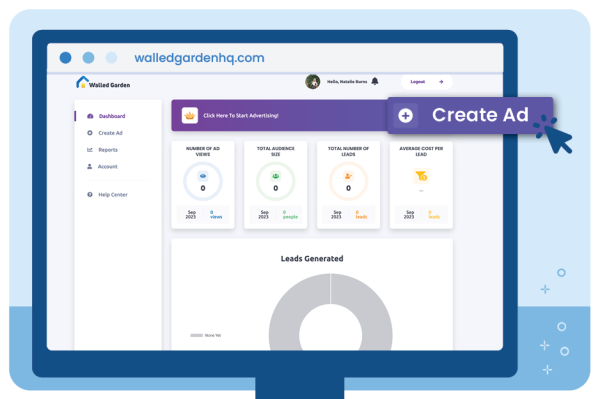Image resolution: width=600 pixels, height=399 pixels.
Task: Click the Walled Garden house logo
Action: point(82,82)
